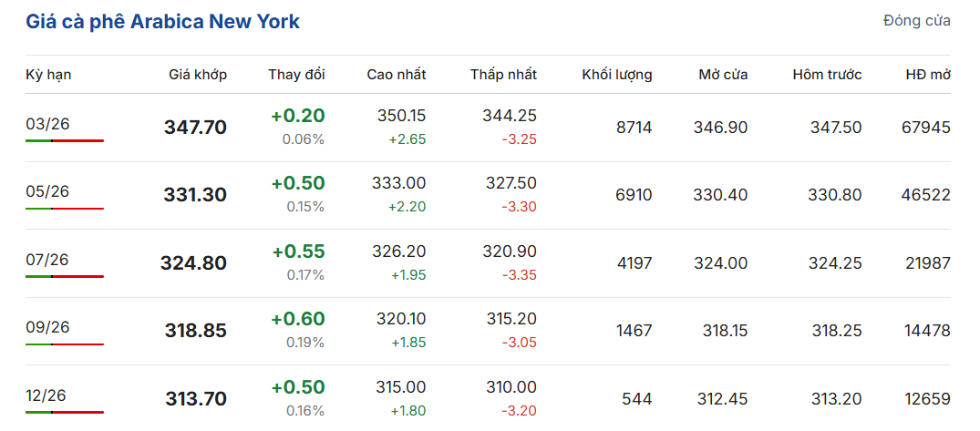Click the Mở cửa column header

(723, 75)
